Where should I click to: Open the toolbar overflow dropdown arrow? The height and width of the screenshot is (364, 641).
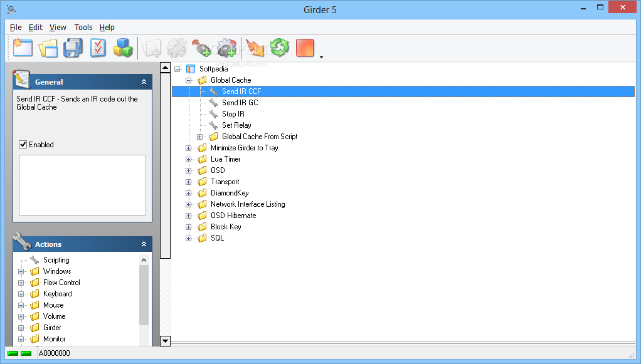coord(321,57)
